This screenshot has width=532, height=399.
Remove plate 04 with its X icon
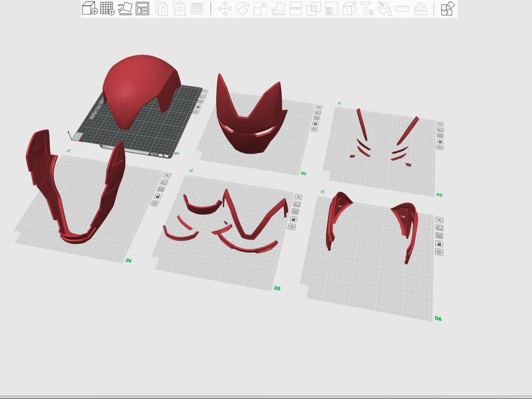(x=167, y=175)
